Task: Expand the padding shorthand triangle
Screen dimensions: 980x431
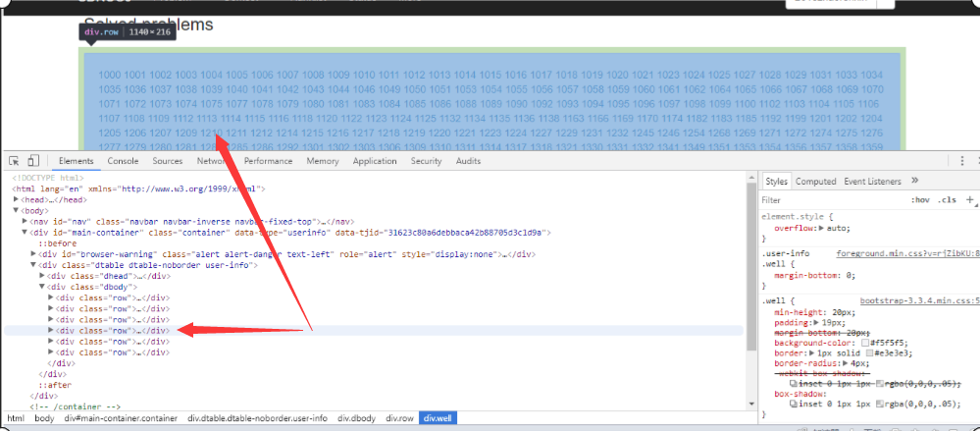Action: (x=818, y=323)
